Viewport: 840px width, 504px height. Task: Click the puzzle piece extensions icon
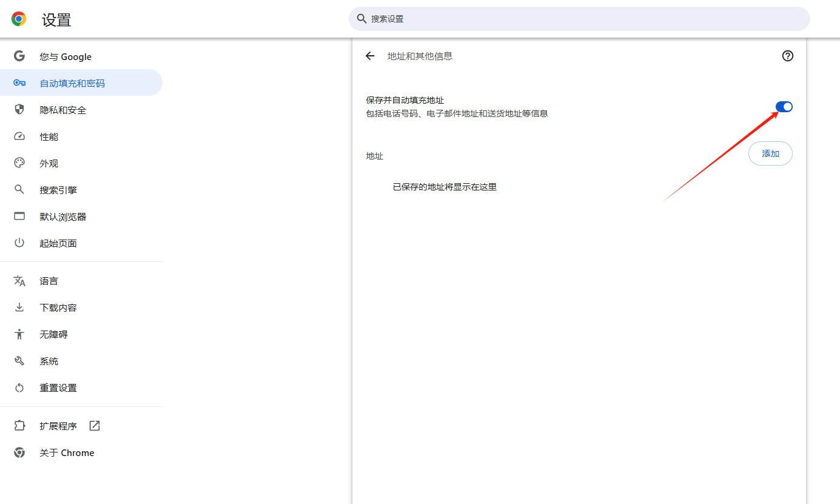(19, 426)
